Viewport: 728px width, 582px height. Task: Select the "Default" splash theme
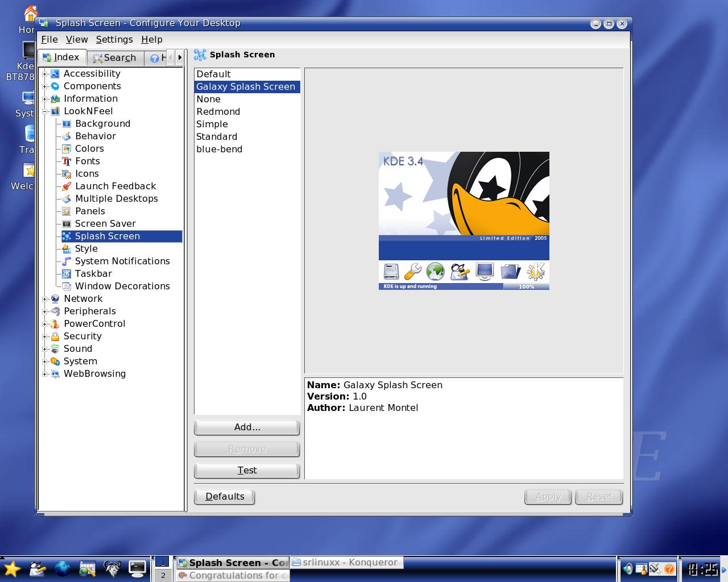pos(247,74)
